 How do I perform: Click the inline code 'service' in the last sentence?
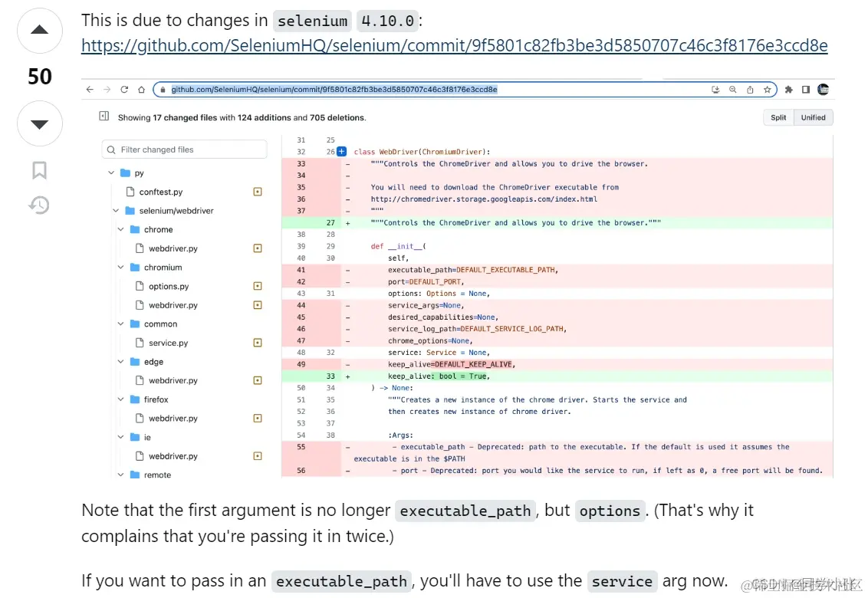(x=622, y=581)
